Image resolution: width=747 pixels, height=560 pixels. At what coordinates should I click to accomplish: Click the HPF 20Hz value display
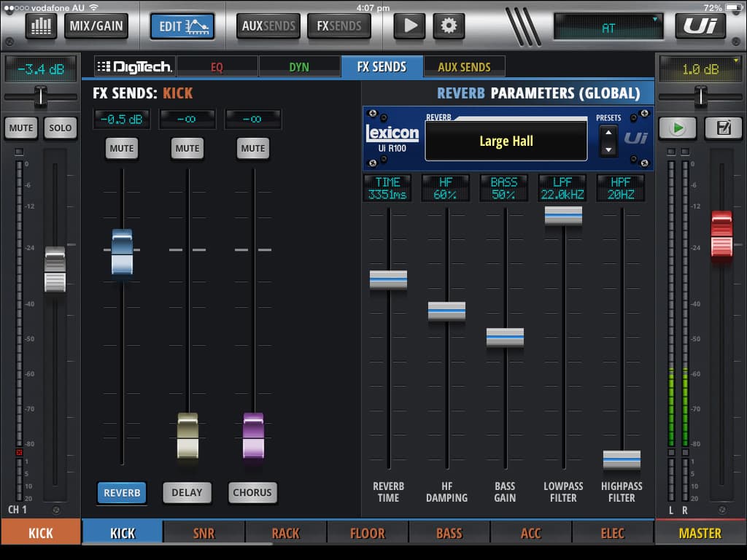[x=621, y=188]
